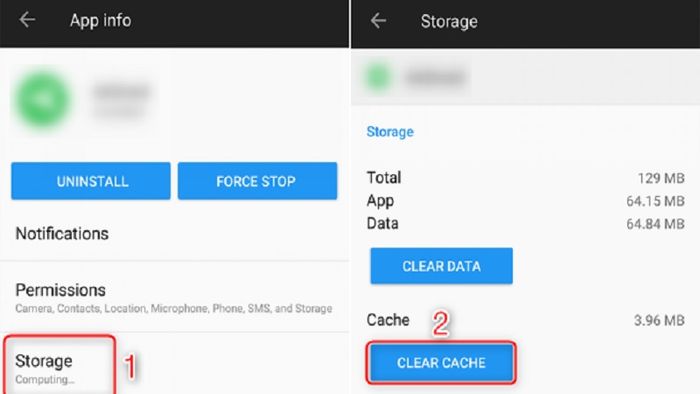This screenshot has width=700, height=394.
Task: Click the Force Stop button
Action: click(x=257, y=181)
